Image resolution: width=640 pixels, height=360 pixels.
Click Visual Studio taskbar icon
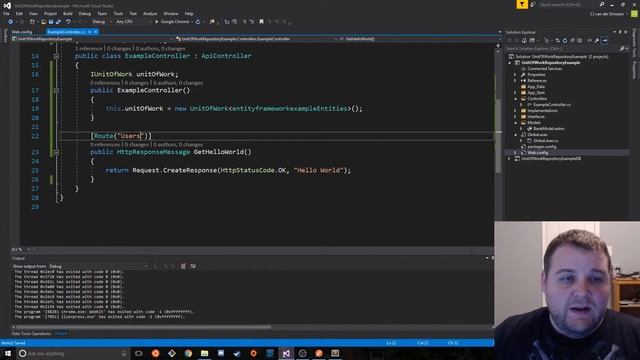tap(286, 353)
